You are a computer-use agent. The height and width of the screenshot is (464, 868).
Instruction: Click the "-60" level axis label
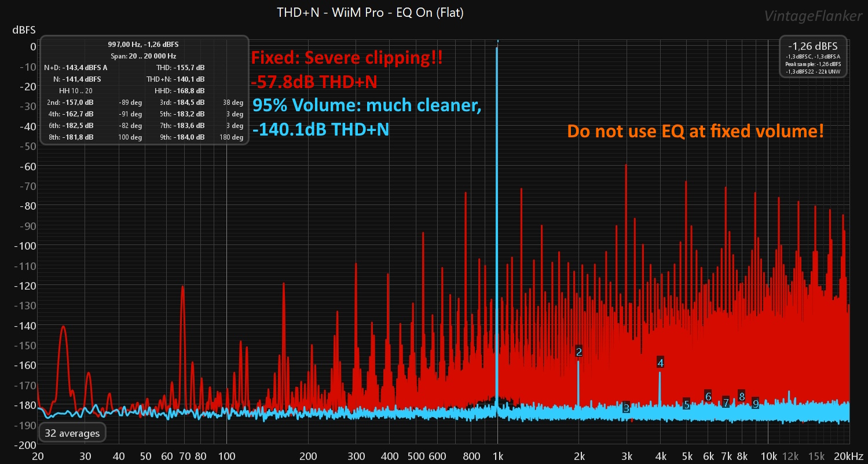(x=28, y=166)
